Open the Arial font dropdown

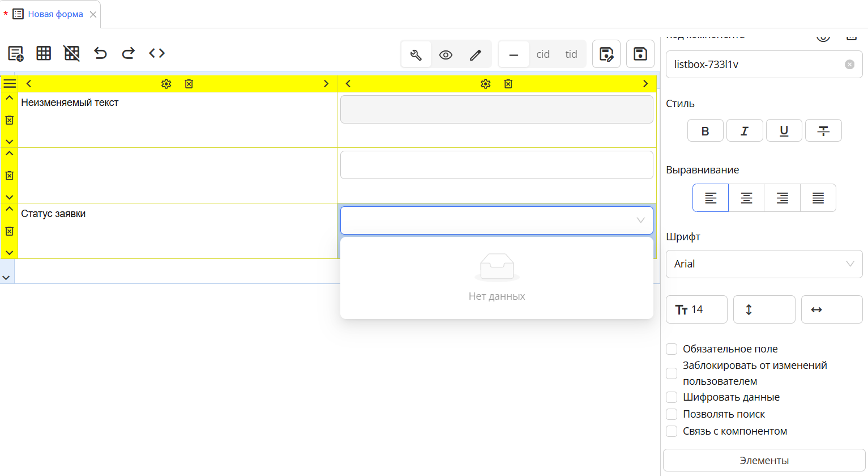click(x=764, y=264)
